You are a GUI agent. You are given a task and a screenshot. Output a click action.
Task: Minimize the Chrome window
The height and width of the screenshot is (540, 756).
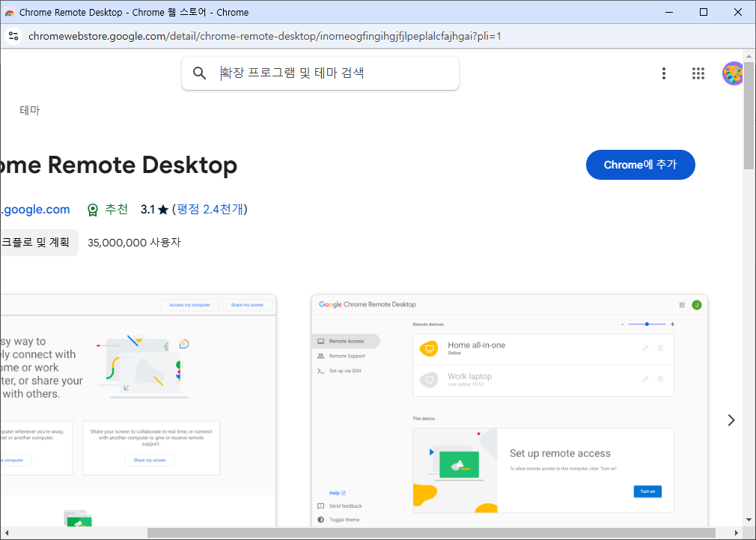pos(669,12)
